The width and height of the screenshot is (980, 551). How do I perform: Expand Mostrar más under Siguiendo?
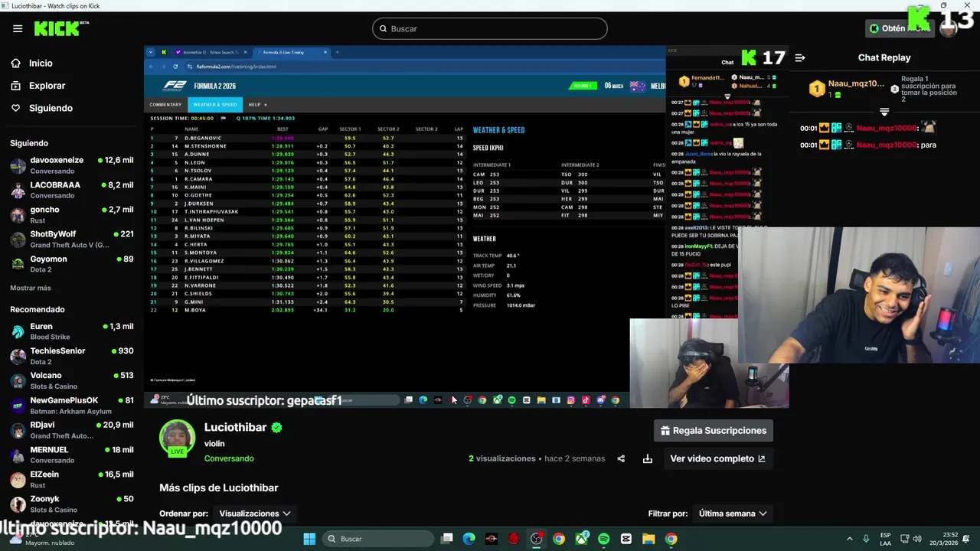pyautogui.click(x=31, y=288)
